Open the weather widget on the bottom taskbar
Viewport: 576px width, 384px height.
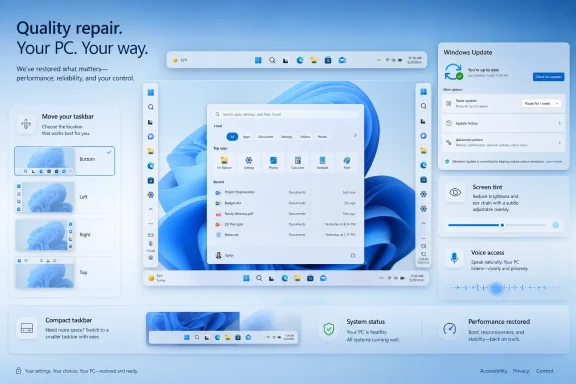(156, 278)
